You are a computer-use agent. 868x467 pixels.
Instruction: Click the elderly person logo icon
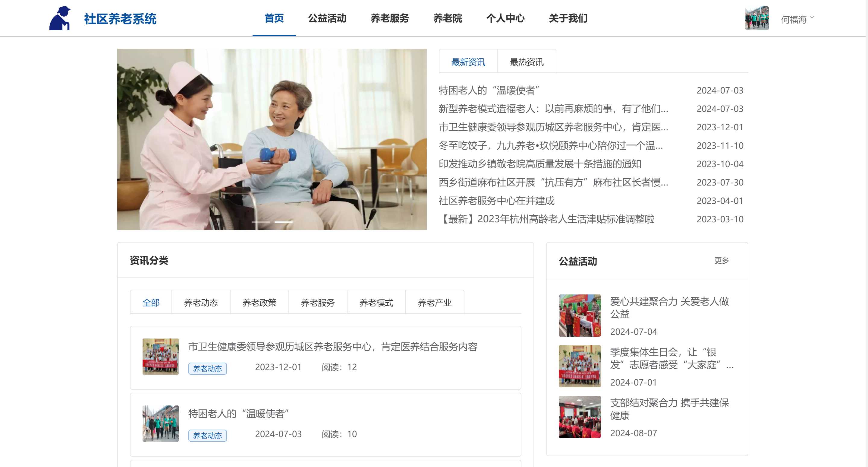(x=60, y=18)
